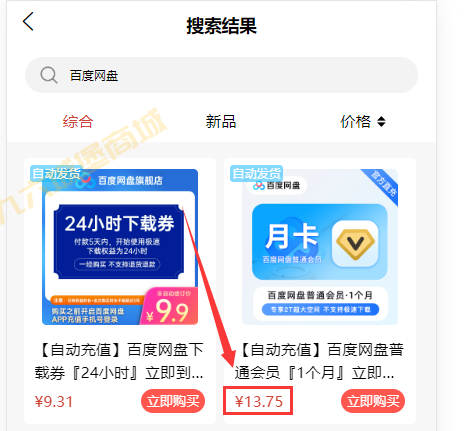Switch to the 新品 tab

tap(221, 122)
